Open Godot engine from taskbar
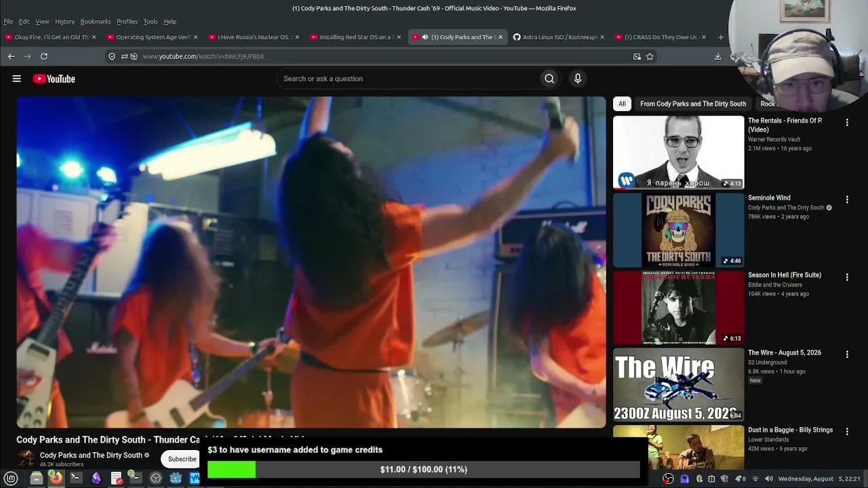 [176, 479]
